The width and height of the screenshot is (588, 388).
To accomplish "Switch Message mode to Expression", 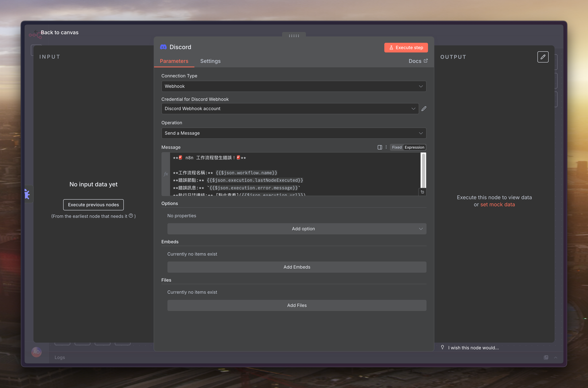I will click(x=414, y=147).
